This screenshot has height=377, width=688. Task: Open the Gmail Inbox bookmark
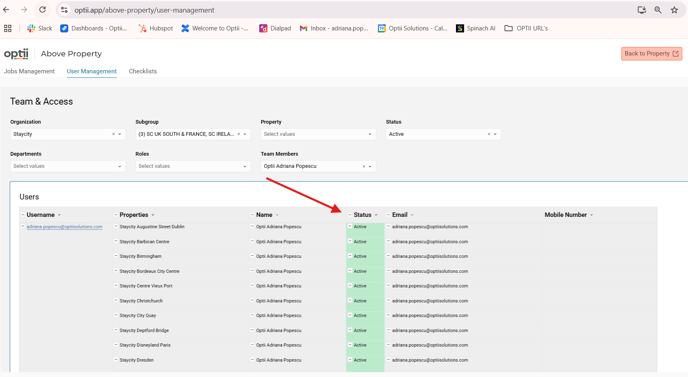(x=334, y=28)
